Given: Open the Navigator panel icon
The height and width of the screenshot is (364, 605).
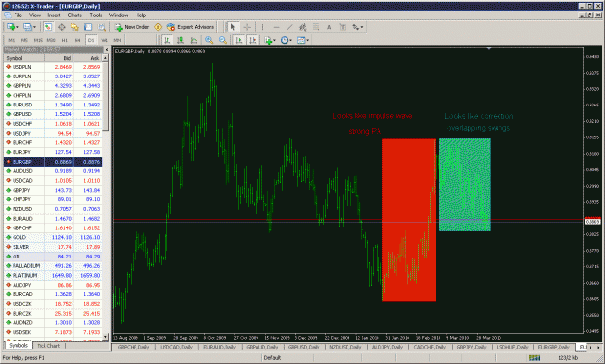Looking at the screenshot, I should coord(75,27).
